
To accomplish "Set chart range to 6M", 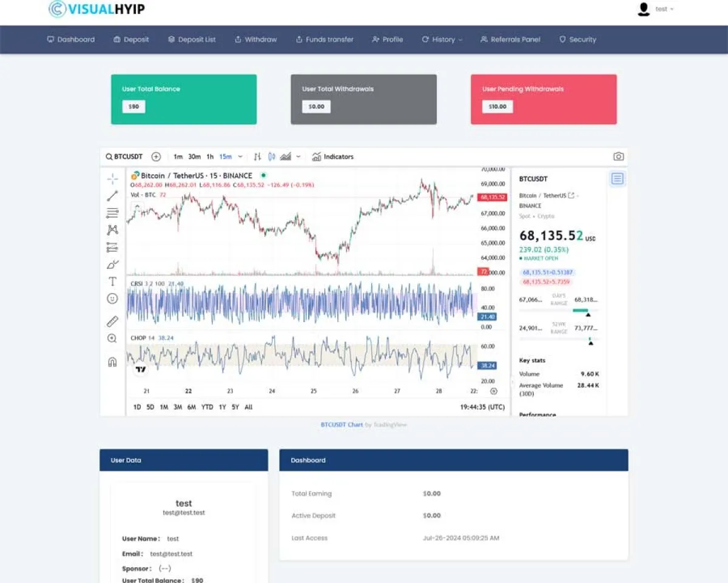I will pyautogui.click(x=192, y=407).
